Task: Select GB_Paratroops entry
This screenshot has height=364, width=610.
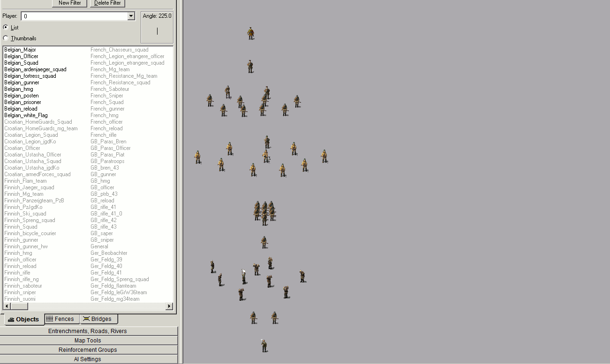Action: (107, 161)
